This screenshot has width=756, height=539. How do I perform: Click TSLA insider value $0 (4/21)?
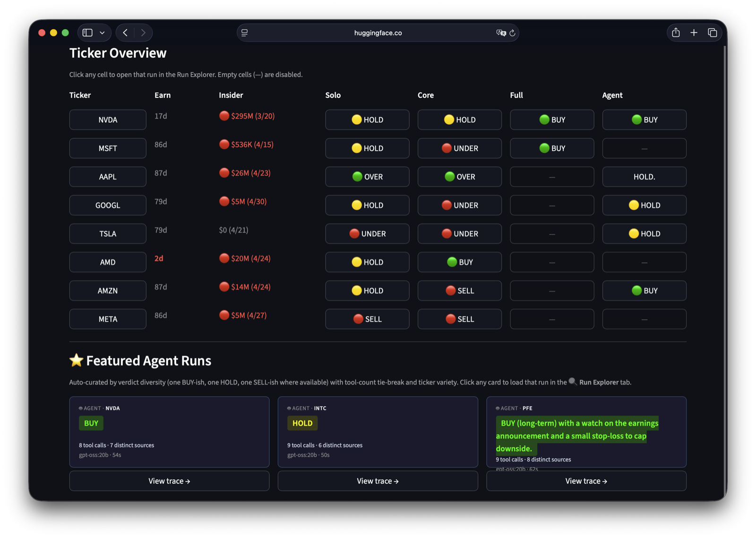click(233, 230)
